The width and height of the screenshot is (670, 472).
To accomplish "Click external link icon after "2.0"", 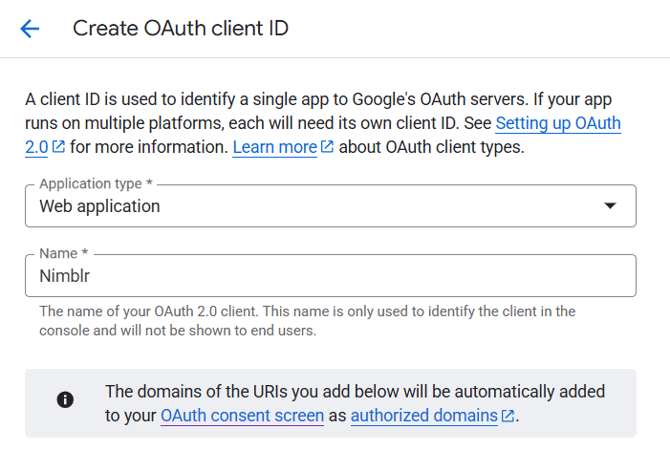I will (58, 148).
